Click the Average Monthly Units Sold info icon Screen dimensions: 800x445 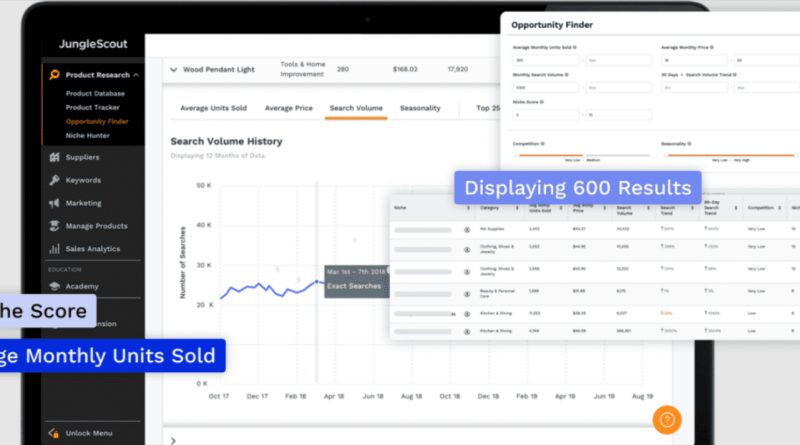click(574, 47)
